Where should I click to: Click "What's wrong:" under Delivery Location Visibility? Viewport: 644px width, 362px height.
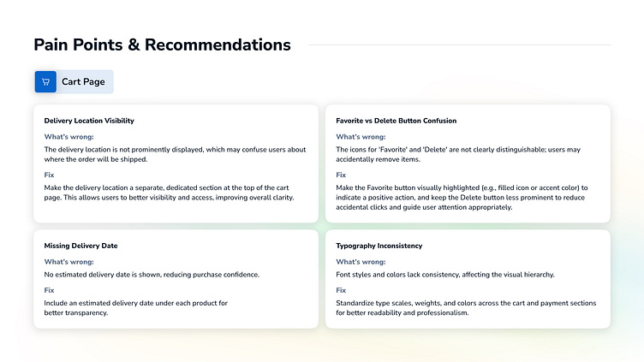coord(69,137)
